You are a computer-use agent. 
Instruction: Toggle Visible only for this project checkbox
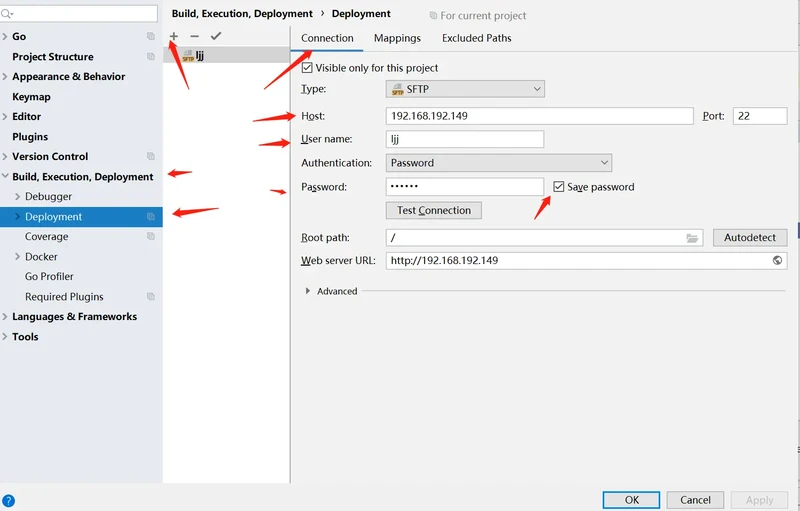pos(307,68)
